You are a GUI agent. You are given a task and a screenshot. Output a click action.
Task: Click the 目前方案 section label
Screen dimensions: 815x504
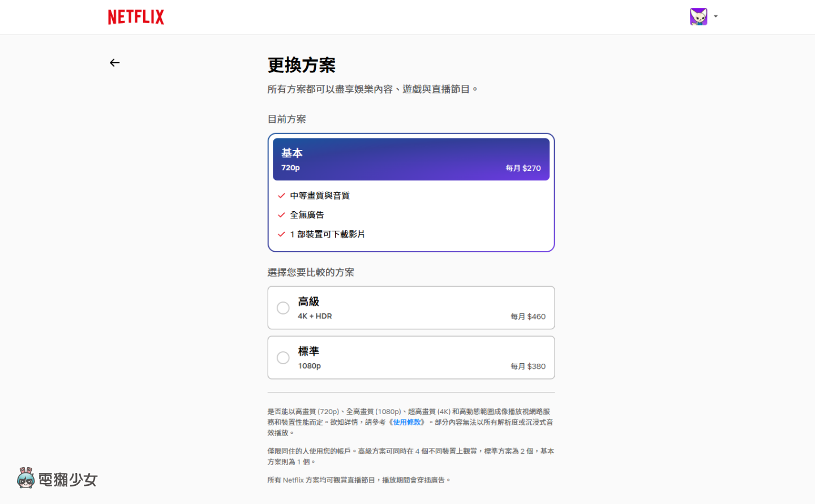287,119
